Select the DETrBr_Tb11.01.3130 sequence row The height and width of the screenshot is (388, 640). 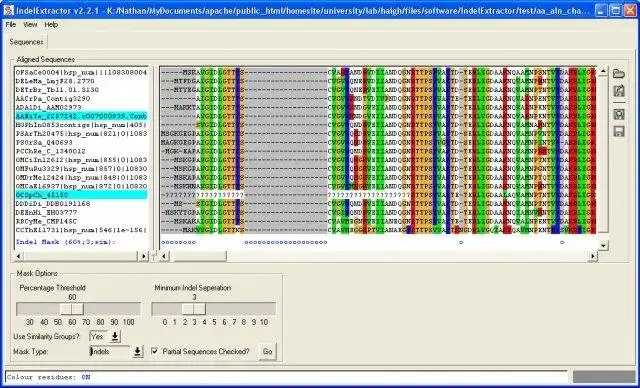[x=81, y=90]
